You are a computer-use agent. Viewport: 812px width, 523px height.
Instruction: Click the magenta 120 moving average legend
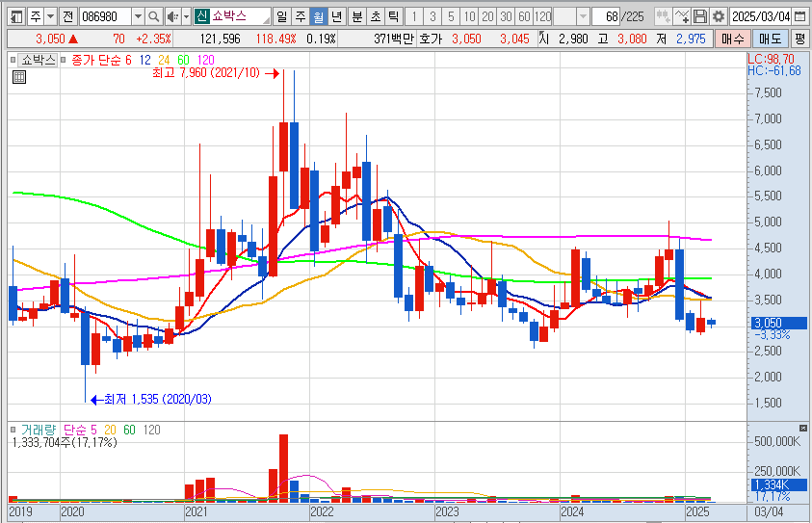[x=205, y=60]
